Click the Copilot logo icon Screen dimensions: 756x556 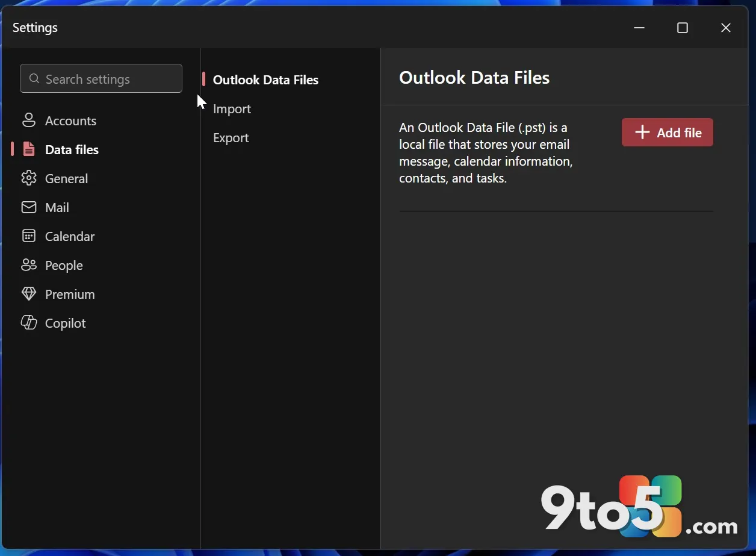29,323
